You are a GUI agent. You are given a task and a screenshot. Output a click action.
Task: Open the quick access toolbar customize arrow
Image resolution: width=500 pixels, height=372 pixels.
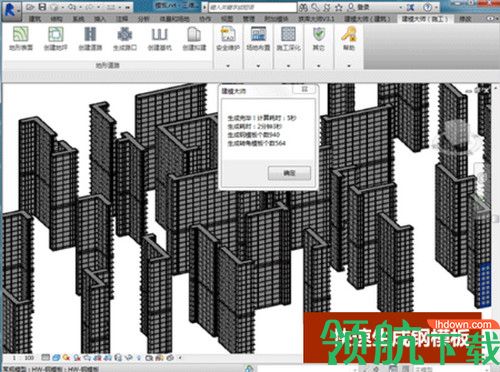tap(128, 7)
